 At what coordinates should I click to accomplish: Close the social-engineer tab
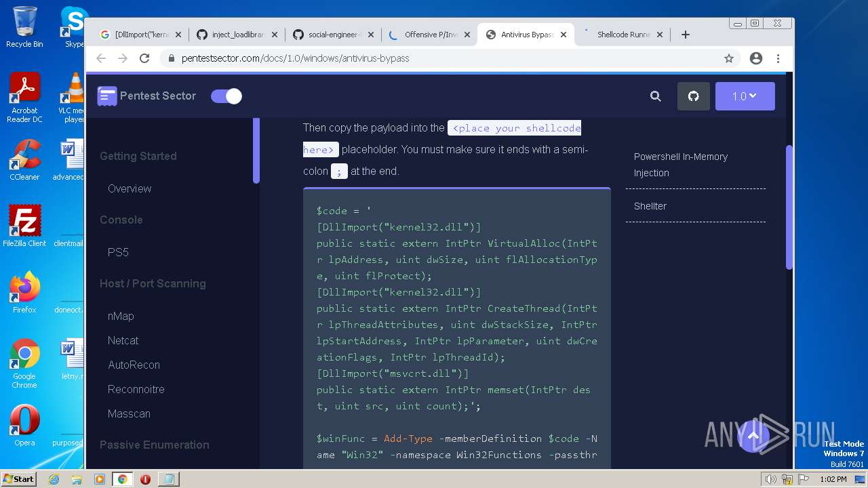(370, 35)
